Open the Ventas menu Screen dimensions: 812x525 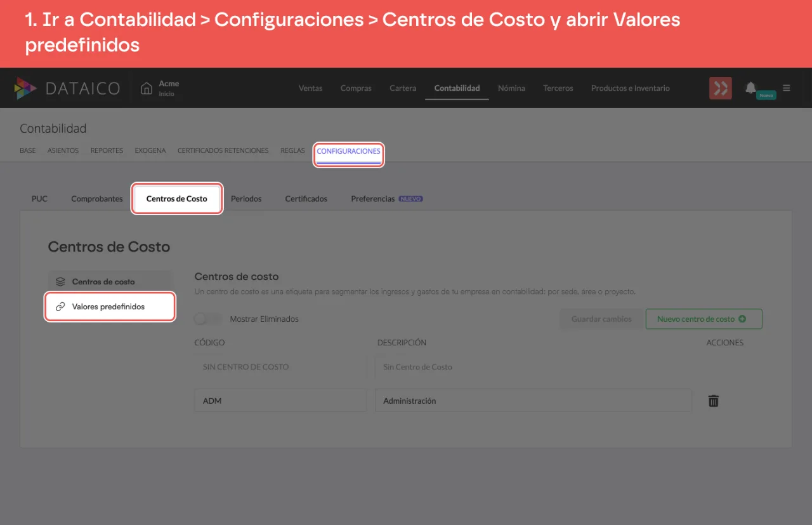click(310, 88)
